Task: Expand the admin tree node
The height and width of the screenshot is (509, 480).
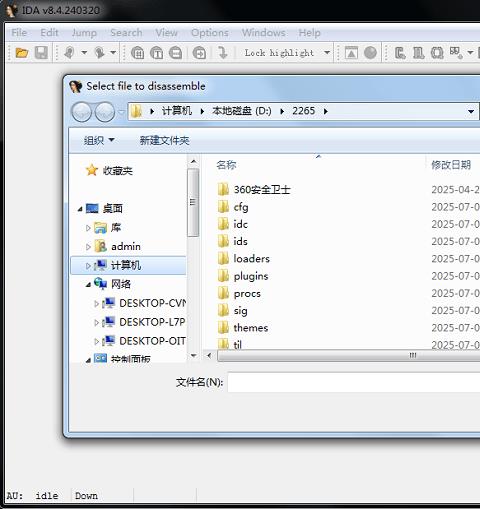Action: coord(88,247)
